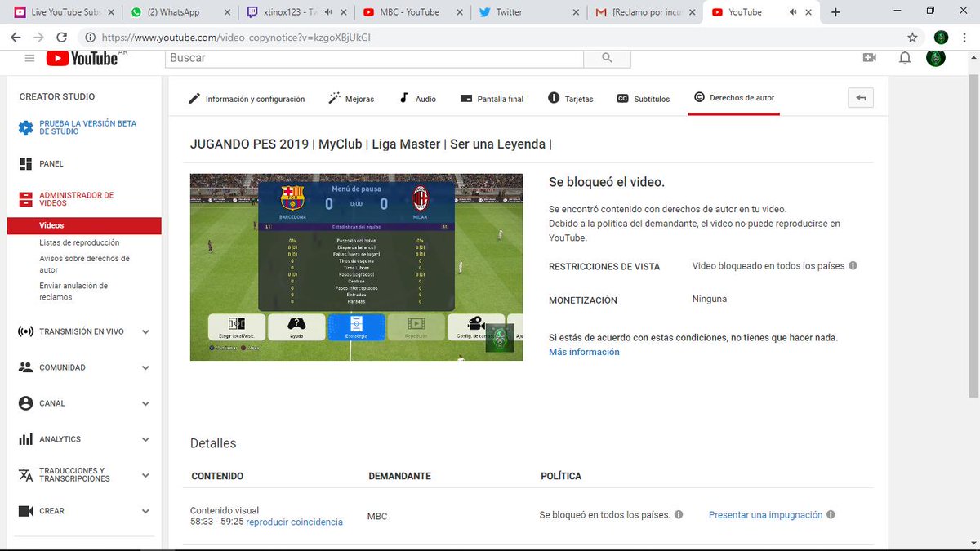Click the Chrome profile avatar in toolbar
The image size is (980, 551).
[941, 38]
